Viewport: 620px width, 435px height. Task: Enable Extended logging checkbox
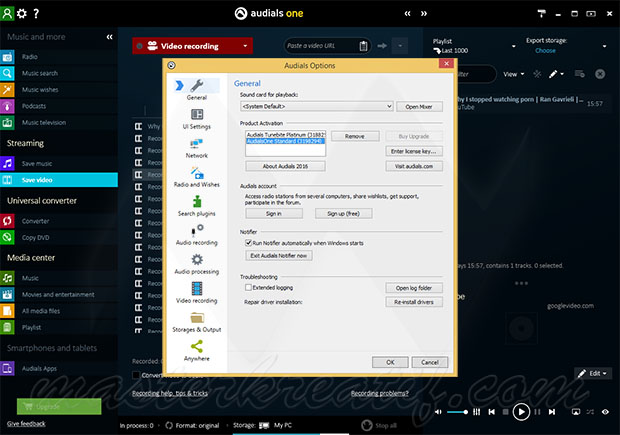click(249, 287)
